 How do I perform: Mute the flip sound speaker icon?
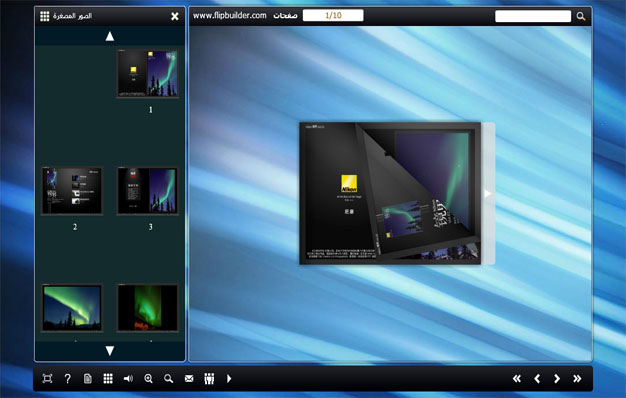(x=128, y=378)
